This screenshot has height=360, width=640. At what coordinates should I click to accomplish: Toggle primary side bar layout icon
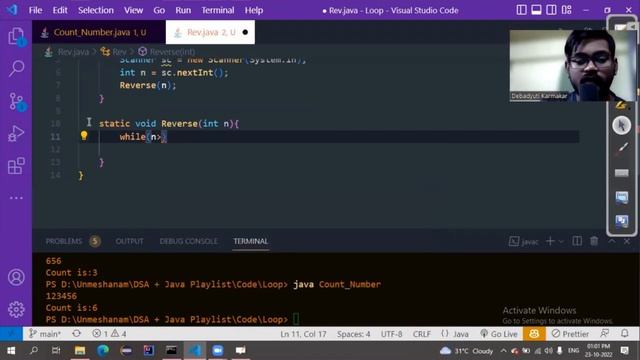(521, 10)
